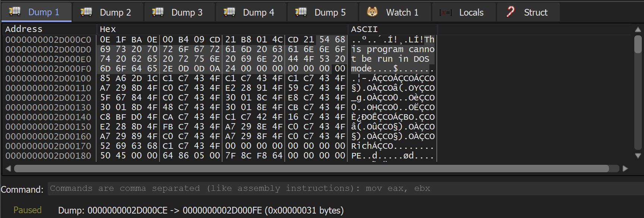Switch to the Dump 2 tab
The width and height of the screenshot is (644, 218).
tap(108, 12)
